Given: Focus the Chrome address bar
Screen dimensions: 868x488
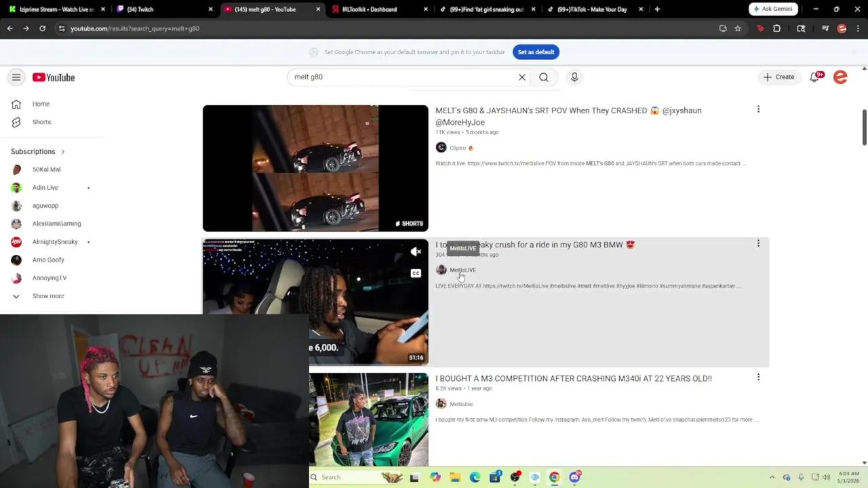Looking at the screenshot, I should [x=387, y=28].
